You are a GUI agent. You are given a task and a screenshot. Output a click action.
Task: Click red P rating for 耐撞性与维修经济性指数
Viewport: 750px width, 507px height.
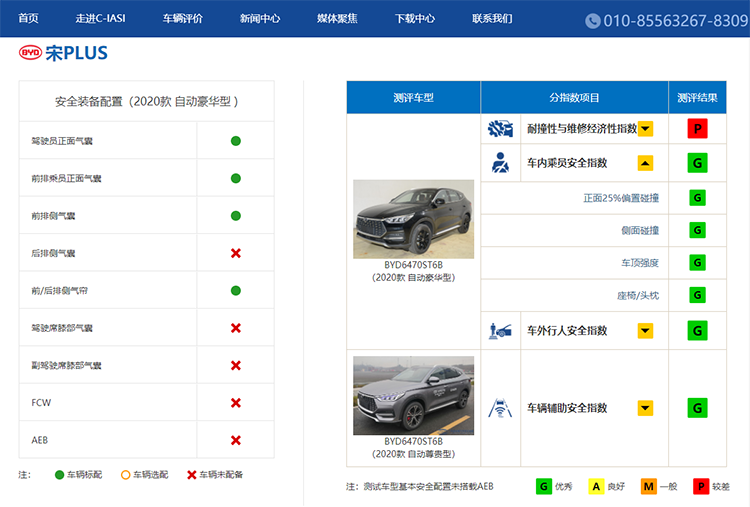click(x=697, y=129)
